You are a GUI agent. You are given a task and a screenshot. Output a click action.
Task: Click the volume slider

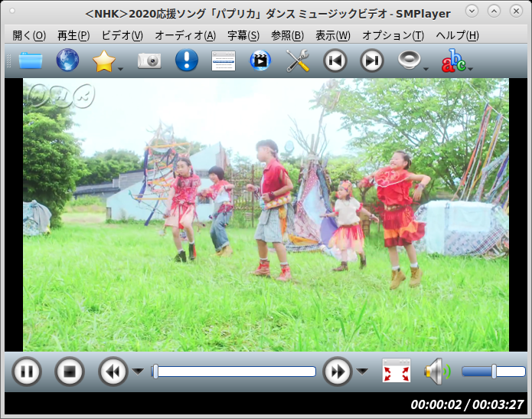pyautogui.click(x=494, y=372)
